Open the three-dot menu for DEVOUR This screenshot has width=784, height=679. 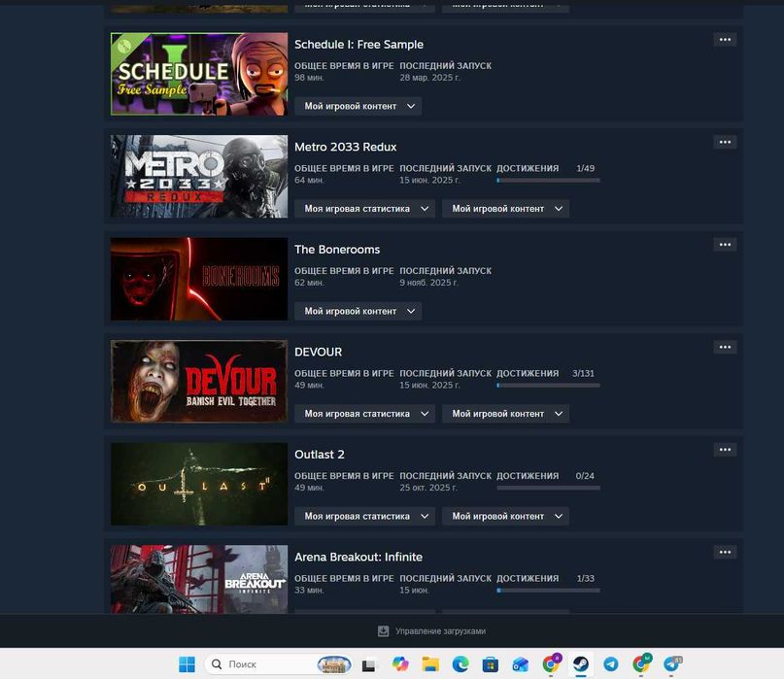point(725,348)
